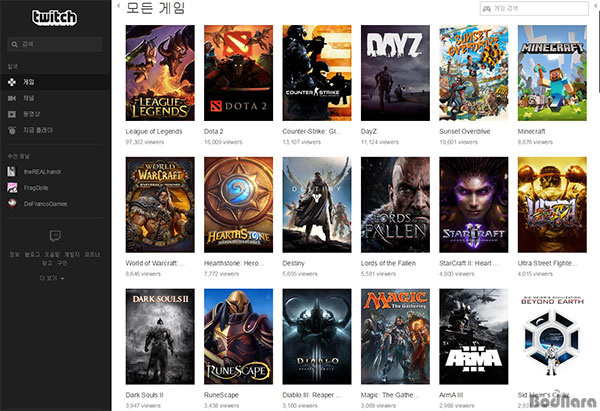Open Counter-Strike box art
The width and height of the screenshot is (600, 411).
[317, 73]
